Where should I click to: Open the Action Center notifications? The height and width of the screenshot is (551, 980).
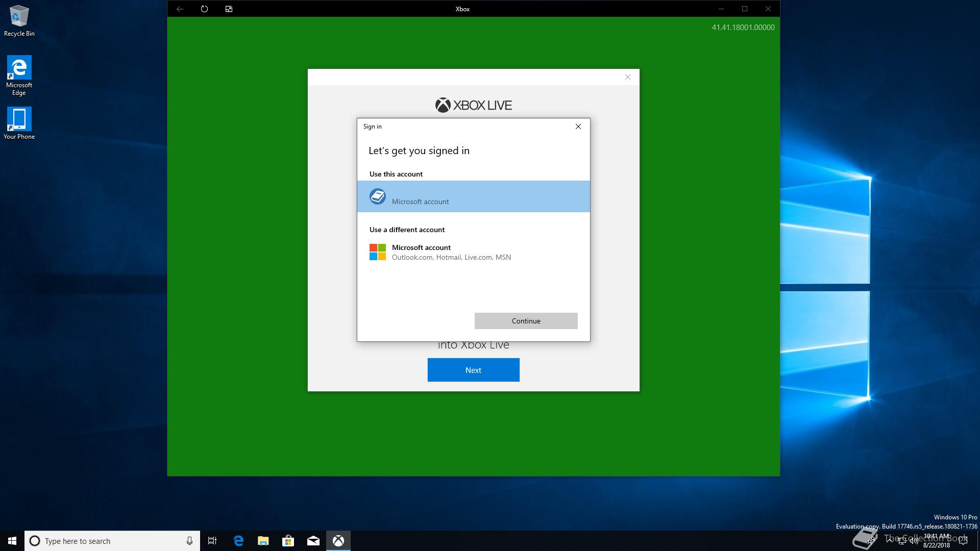click(963, 541)
